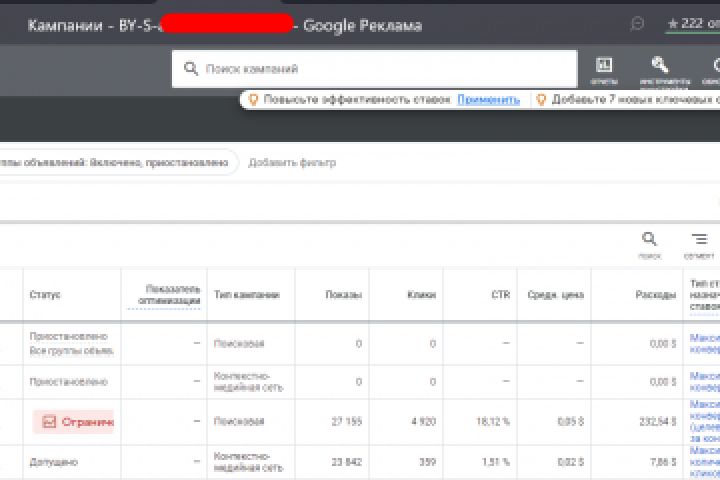Click the magnifier icon in campaign search

[191, 69]
